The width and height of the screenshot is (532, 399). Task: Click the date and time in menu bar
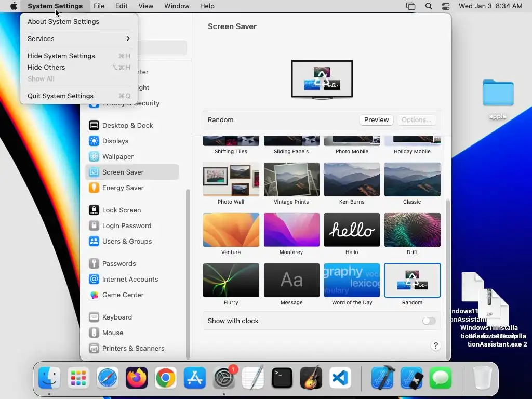click(x=490, y=6)
